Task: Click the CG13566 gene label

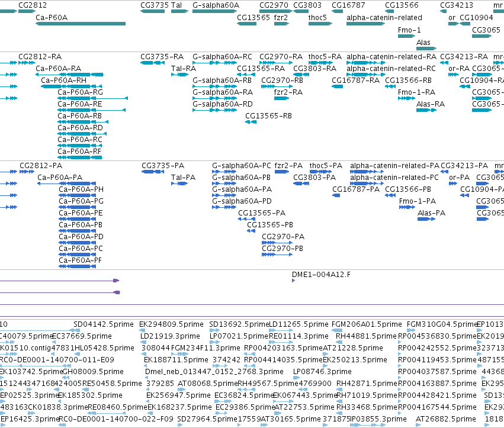Action: click(x=402, y=5)
